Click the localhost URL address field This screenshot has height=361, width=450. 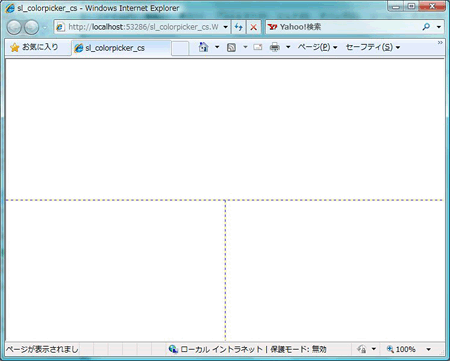point(139,27)
